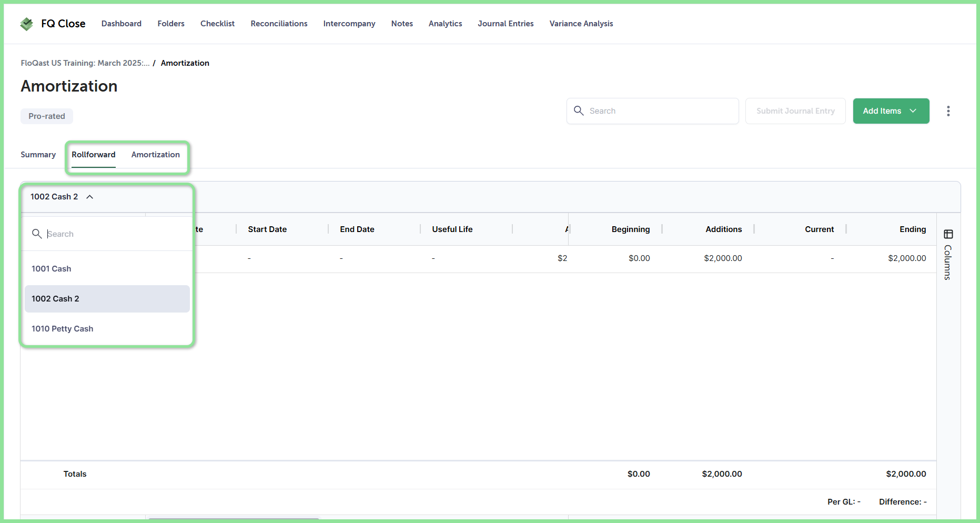Click the Per GL value label
Viewport: 980px width, 523px height.
tap(844, 502)
